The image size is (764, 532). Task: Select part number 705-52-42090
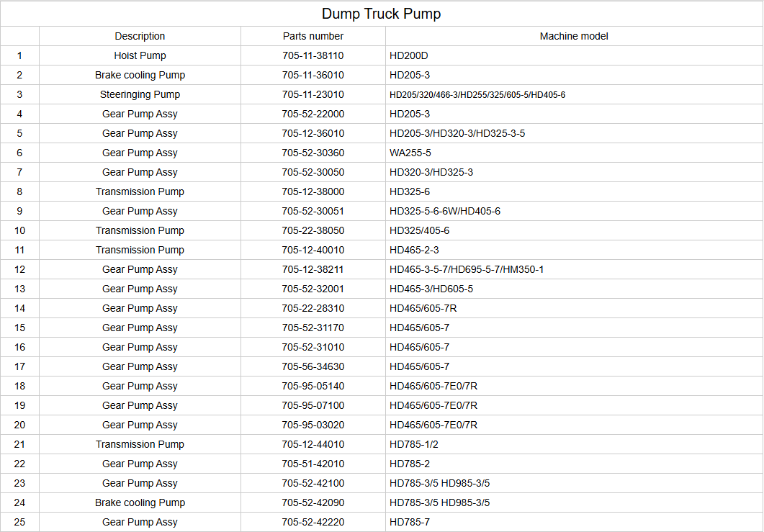click(x=313, y=504)
